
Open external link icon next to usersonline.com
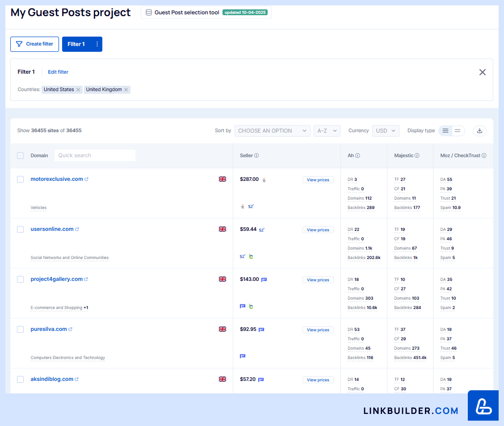pyautogui.click(x=77, y=230)
